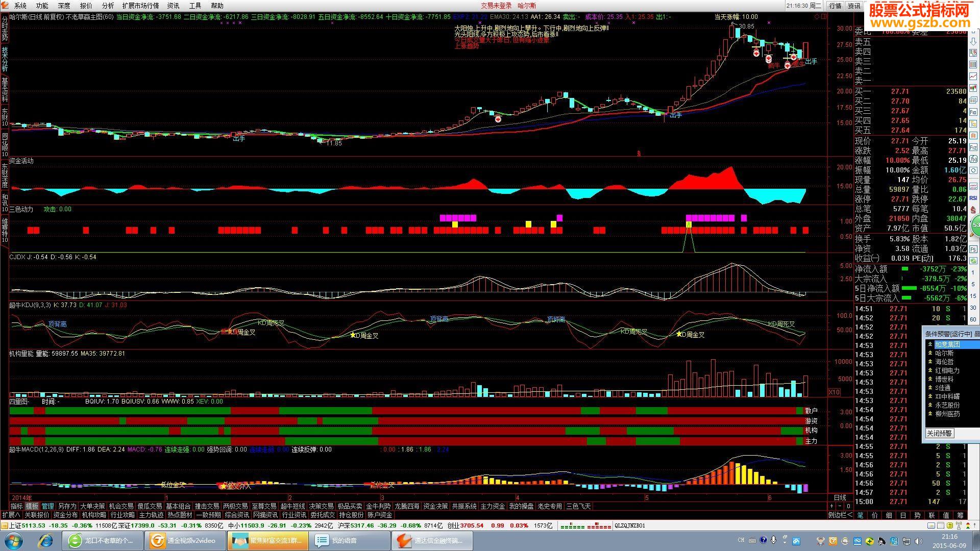Image resolution: width=980 pixels, height=551 pixels.
Task: Click the 关闭预警 button
Action: point(939,433)
